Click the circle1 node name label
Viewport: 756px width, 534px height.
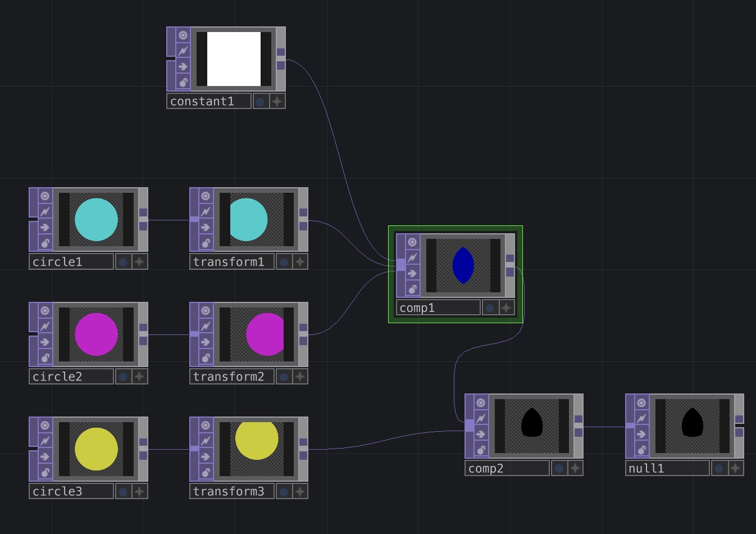pyautogui.click(x=71, y=262)
